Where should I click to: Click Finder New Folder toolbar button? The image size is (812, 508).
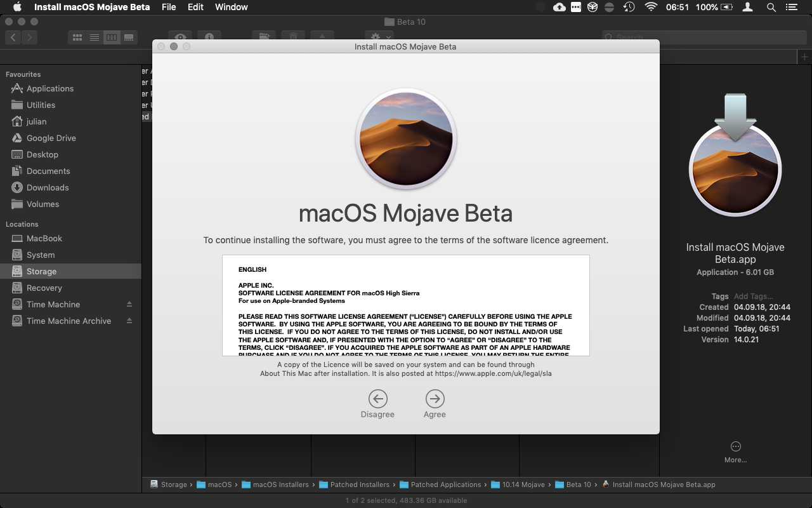tap(264, 37)
